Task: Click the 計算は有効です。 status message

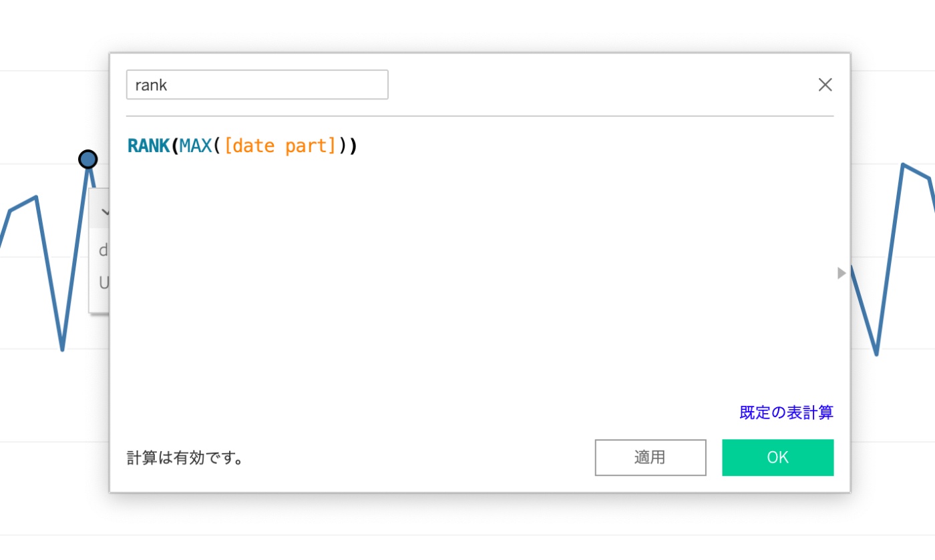Action: (x=185, y=459)
